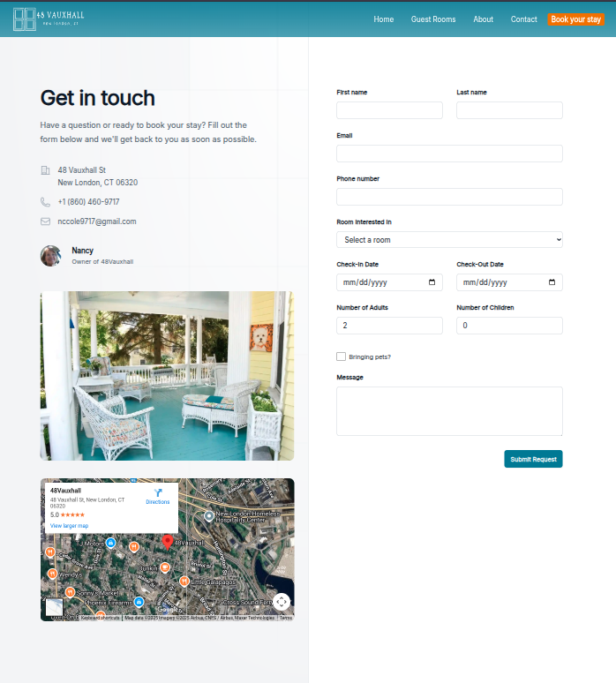
Task: Expand the Room Interested In dropdown
Action: click(x=449, y=239)
